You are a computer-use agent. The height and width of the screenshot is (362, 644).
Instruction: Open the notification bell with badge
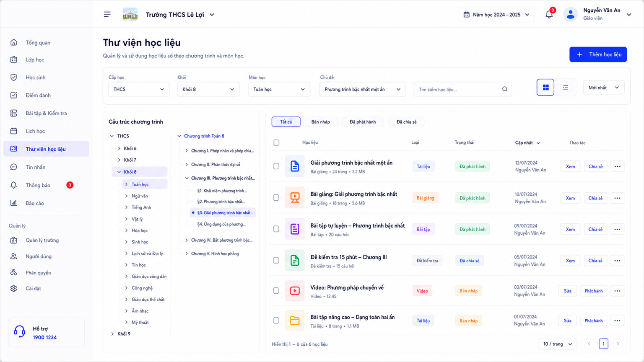click(x=549, y=14)
